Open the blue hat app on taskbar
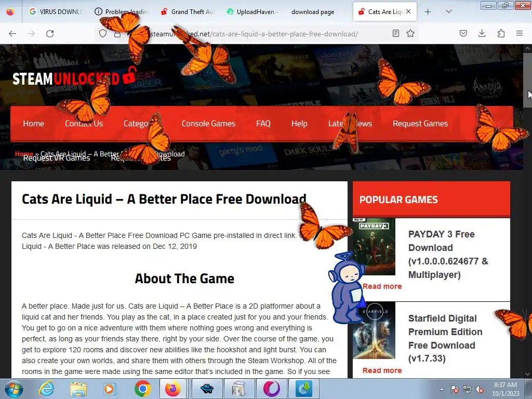This screenshot has width=532, height=399. point(207,389)
